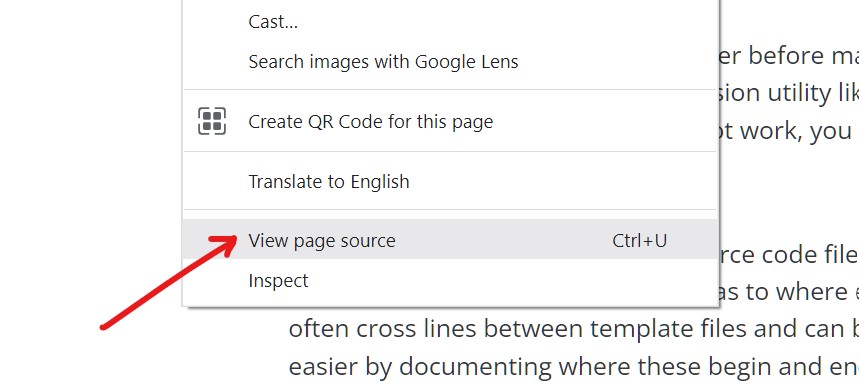The height and width of the screenshot is (385, 859).
Task: Click the partial text "sion utility lik"
Action: point(788,93)
